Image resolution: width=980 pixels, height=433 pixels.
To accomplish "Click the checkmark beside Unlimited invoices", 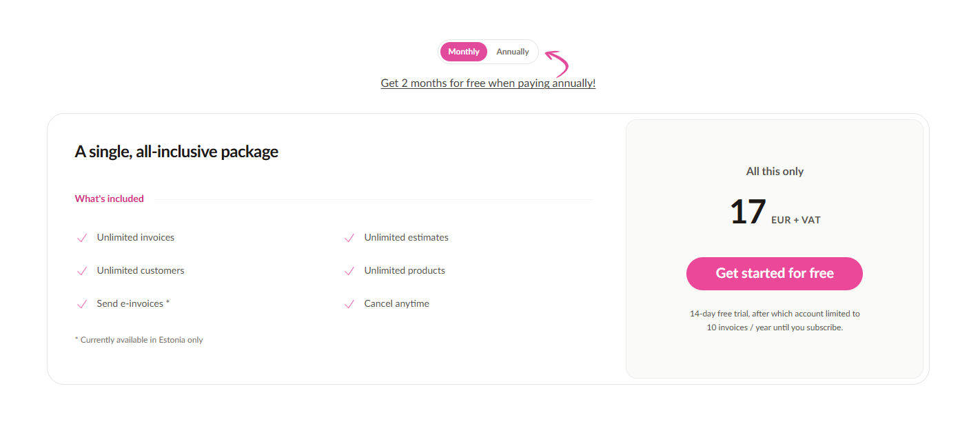I will 82,237.
